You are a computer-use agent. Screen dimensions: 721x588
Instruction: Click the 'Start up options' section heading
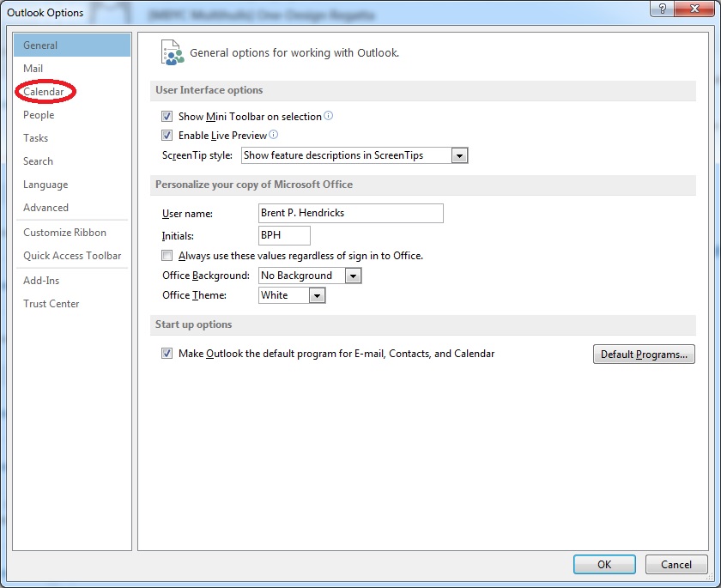(194, 324)
